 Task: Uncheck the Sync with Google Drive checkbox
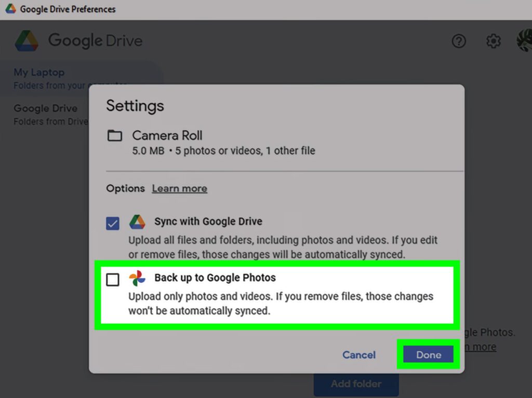point(112,223)
